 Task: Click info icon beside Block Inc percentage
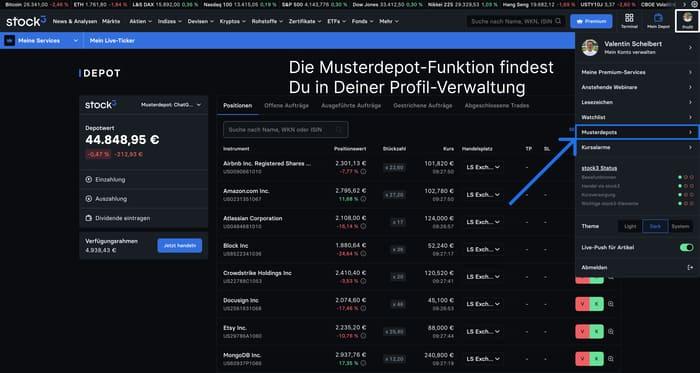click(x=363, y=253)
